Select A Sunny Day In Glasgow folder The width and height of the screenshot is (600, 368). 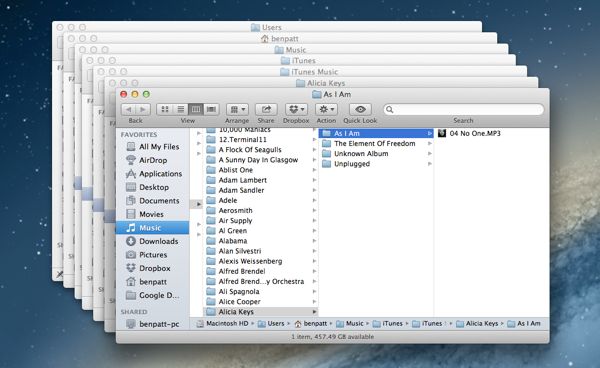[260, 160]
